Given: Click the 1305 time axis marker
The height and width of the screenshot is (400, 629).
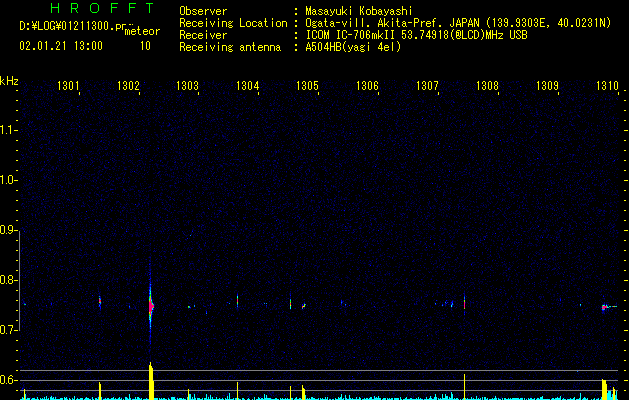Looking at the screenshot, I should click(x=307, y=86).
